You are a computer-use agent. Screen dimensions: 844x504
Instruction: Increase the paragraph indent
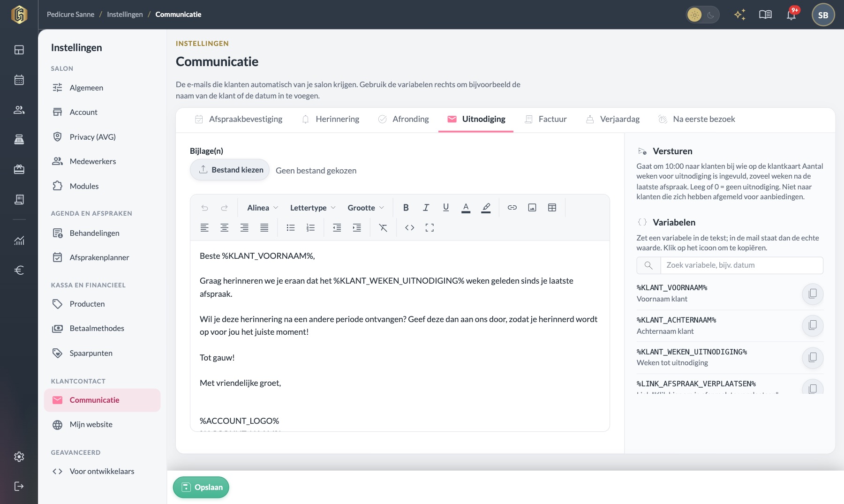[x=357, y=228]
